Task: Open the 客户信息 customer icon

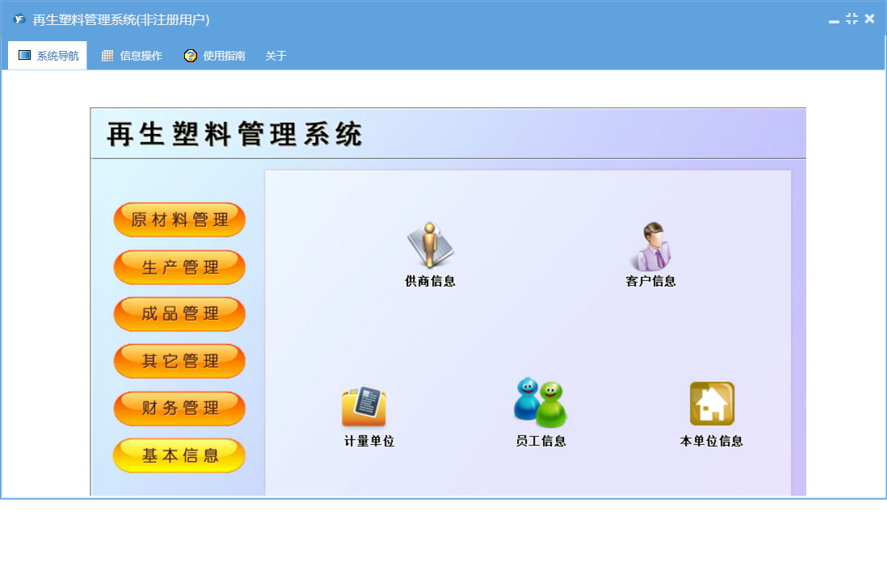Action: pos(651,246)
